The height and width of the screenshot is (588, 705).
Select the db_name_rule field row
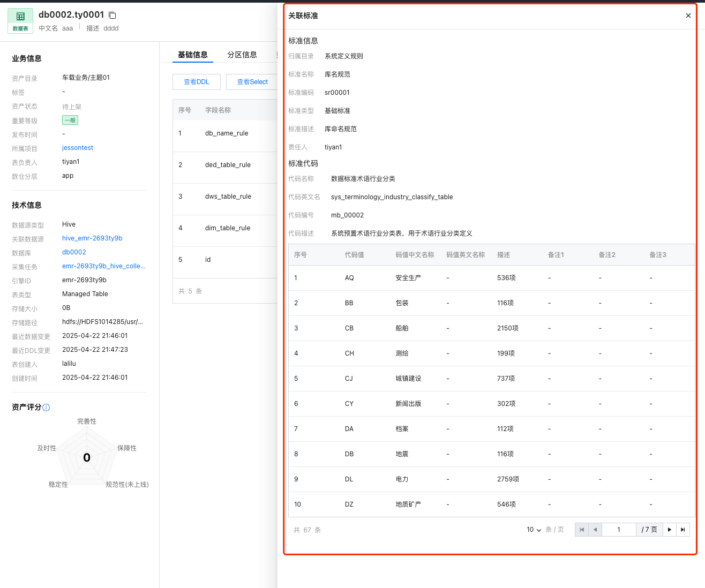click(x=227, y=133)
